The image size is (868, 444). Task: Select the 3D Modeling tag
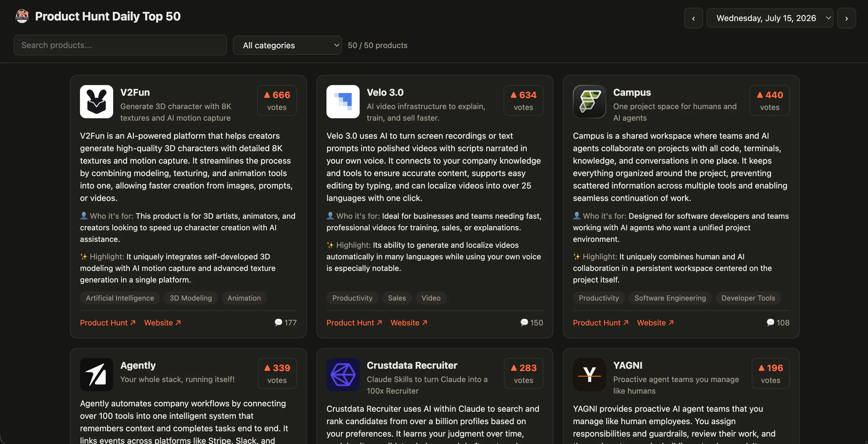[191, 298]
